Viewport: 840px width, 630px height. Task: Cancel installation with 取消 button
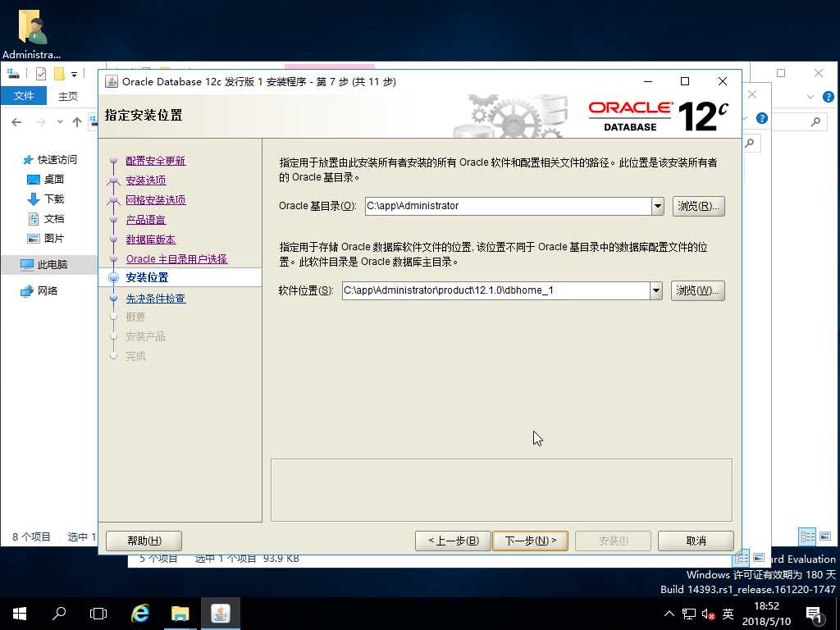coord(696,541)
